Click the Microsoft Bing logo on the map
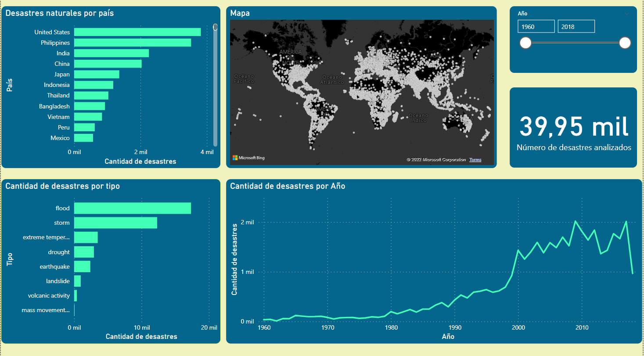Image resolution: width=644 pixels, height=356 pixels. point(249,158)
